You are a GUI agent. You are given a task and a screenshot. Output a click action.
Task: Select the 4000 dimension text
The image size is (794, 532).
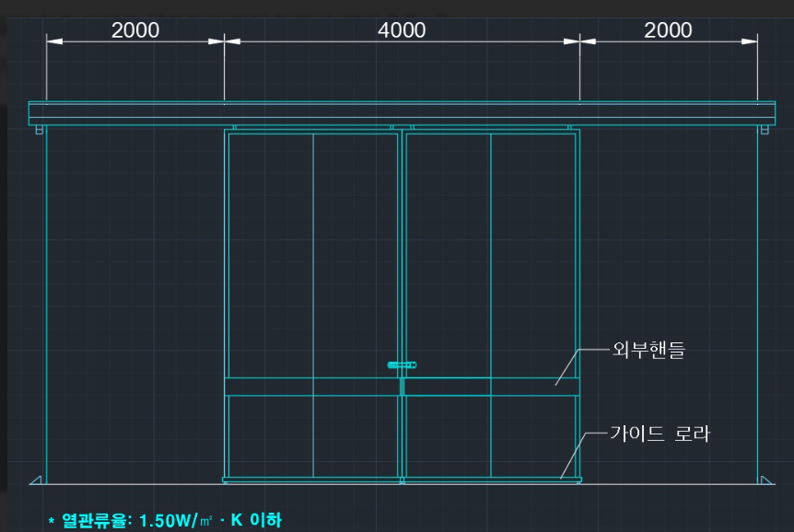pos(402,30)
